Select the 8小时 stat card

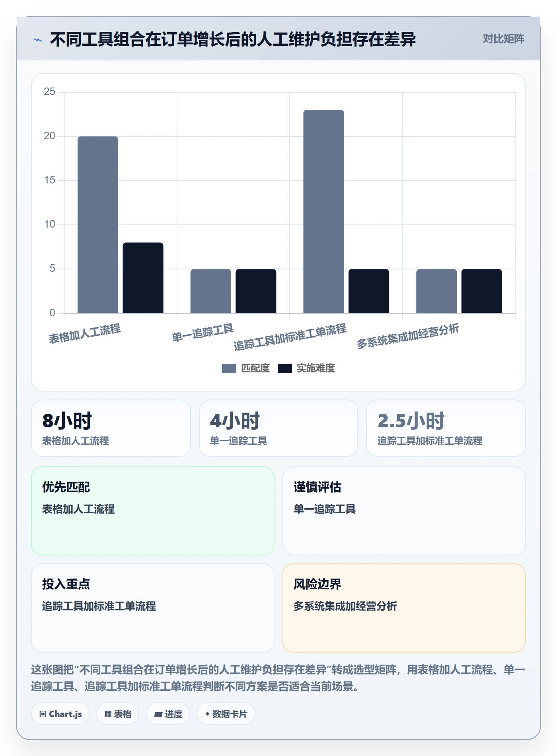111,428
